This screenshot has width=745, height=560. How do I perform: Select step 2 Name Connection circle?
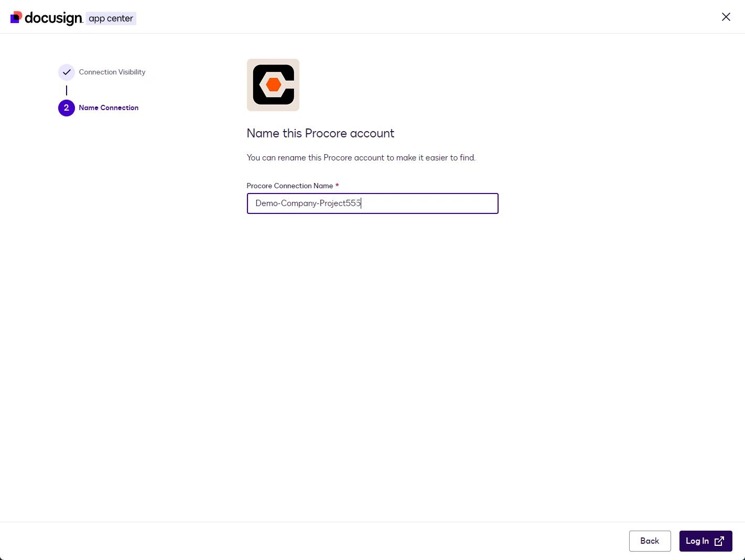67,108
